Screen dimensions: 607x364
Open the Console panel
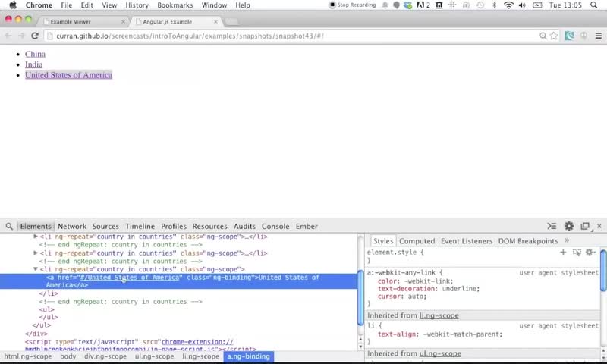[275, 226]
